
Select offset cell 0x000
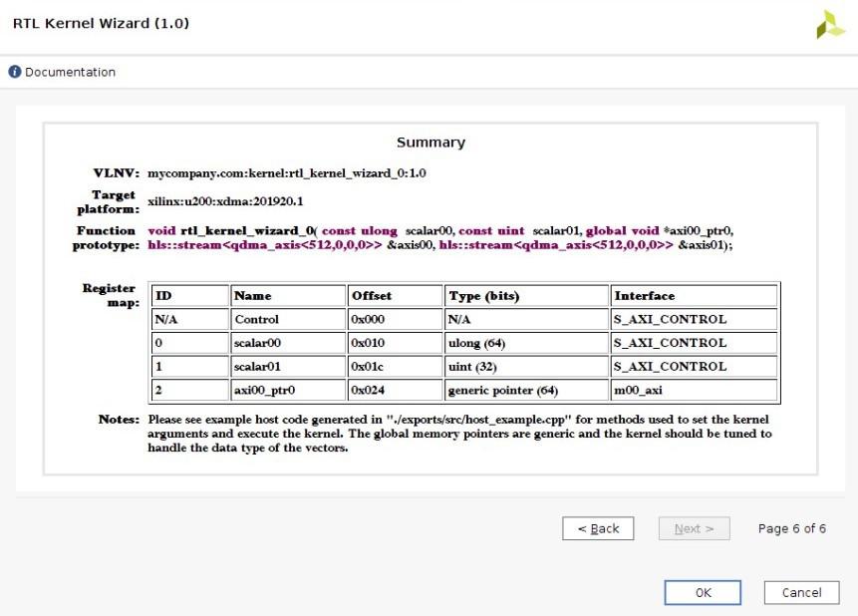[395, 319]
